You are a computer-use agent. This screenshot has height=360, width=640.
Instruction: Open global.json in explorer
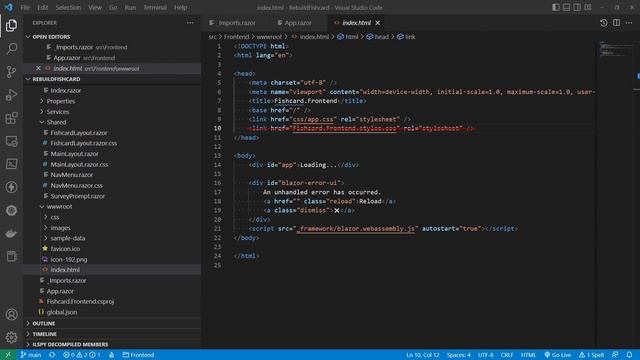62,312
